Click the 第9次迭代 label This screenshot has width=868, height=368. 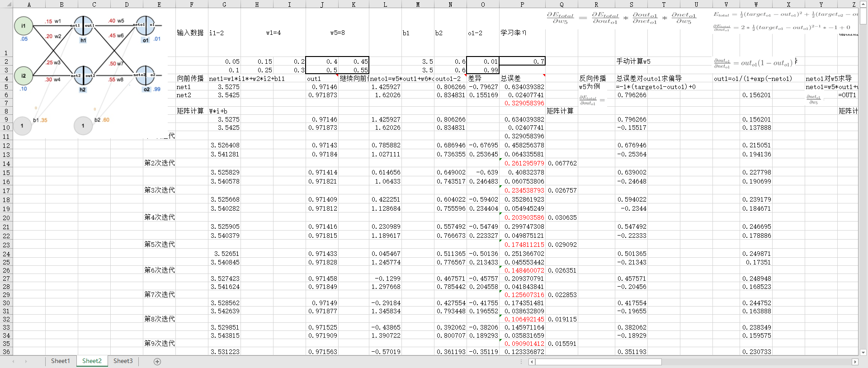point(159,343)
